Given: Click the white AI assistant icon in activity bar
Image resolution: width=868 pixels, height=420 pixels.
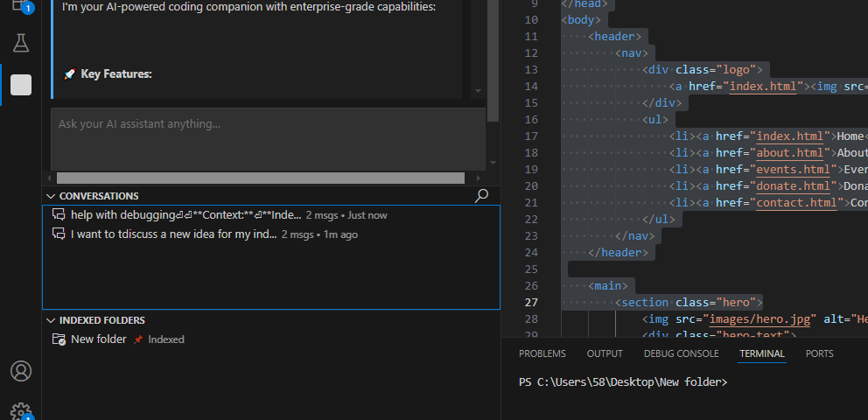Looking at the screenshot, I should (21, 85).
